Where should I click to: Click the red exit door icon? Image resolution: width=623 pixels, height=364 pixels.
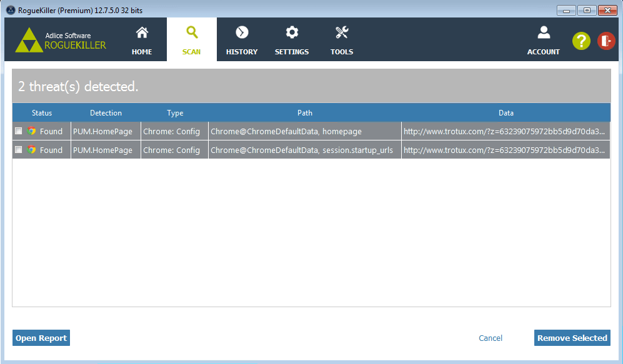pos(606,41)
